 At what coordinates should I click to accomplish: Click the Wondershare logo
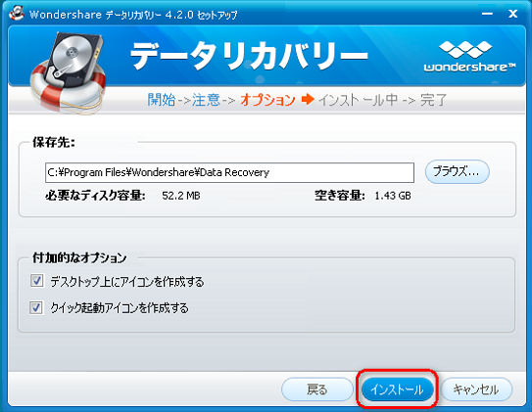469,56
